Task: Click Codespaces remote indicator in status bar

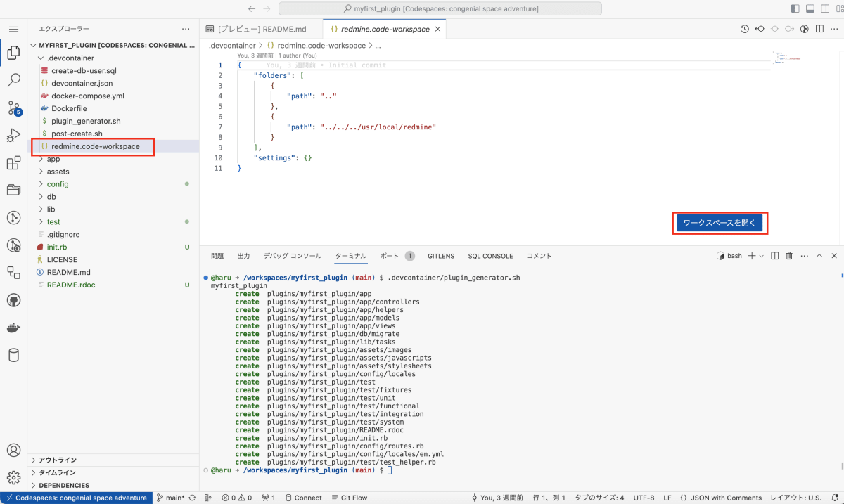Action: pyautogui.click(x=77, y=498)
